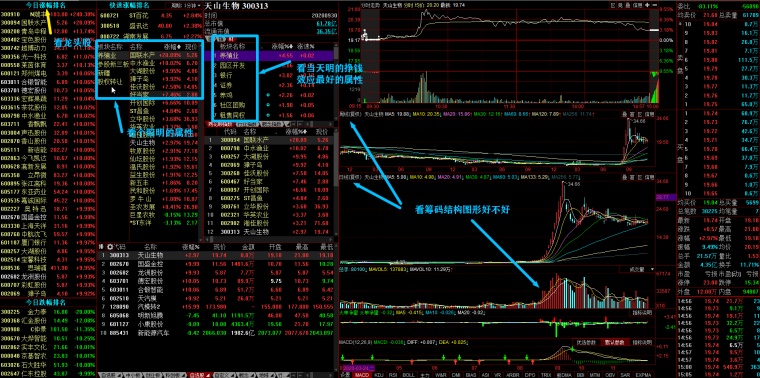Click the gear icon in the watchlist header
This screenshot has height=378, width=760.
[x=110, y=247]
